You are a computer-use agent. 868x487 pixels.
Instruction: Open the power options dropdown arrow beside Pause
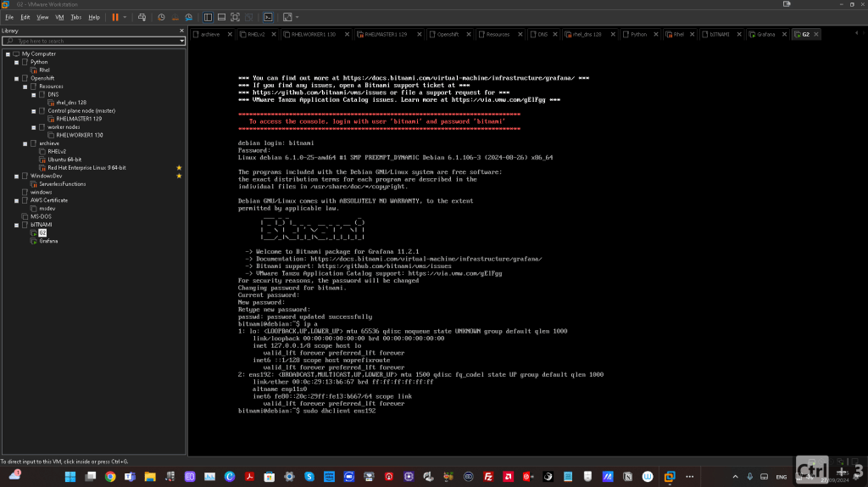point(125,17)
